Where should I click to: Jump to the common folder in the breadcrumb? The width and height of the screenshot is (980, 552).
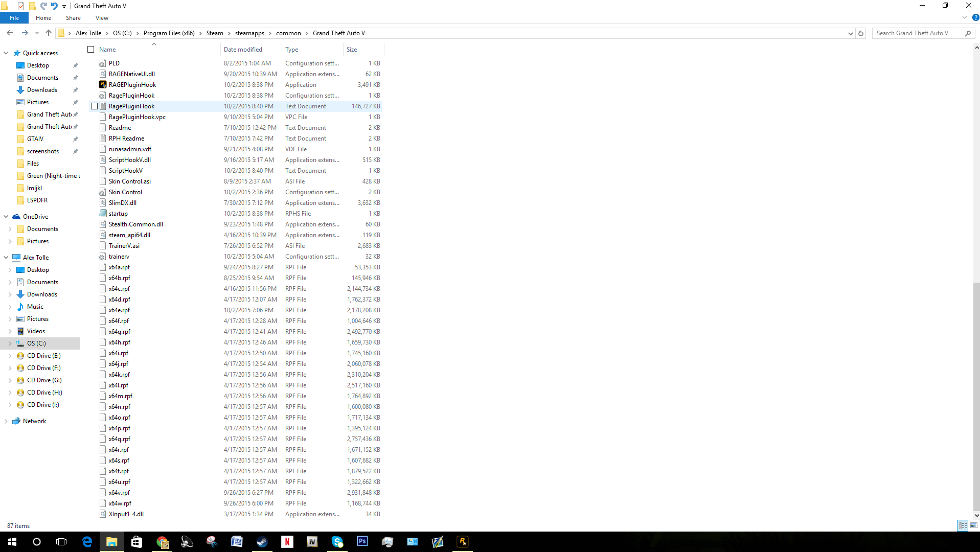coord(288,33)
